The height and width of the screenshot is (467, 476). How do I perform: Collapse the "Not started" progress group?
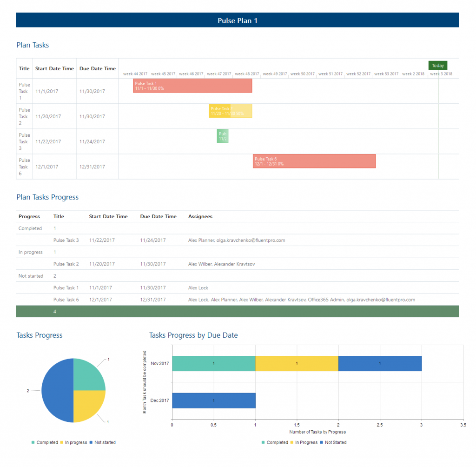coord(31,275)
